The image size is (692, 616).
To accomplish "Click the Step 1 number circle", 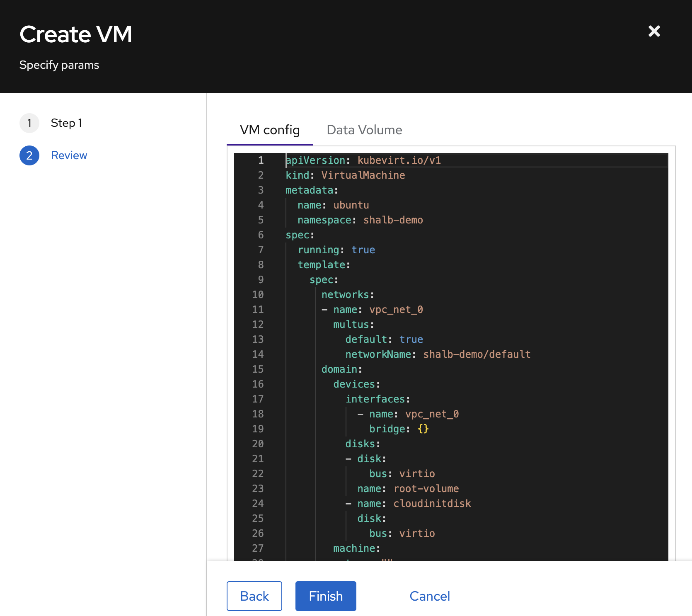I will pos(29,123).
